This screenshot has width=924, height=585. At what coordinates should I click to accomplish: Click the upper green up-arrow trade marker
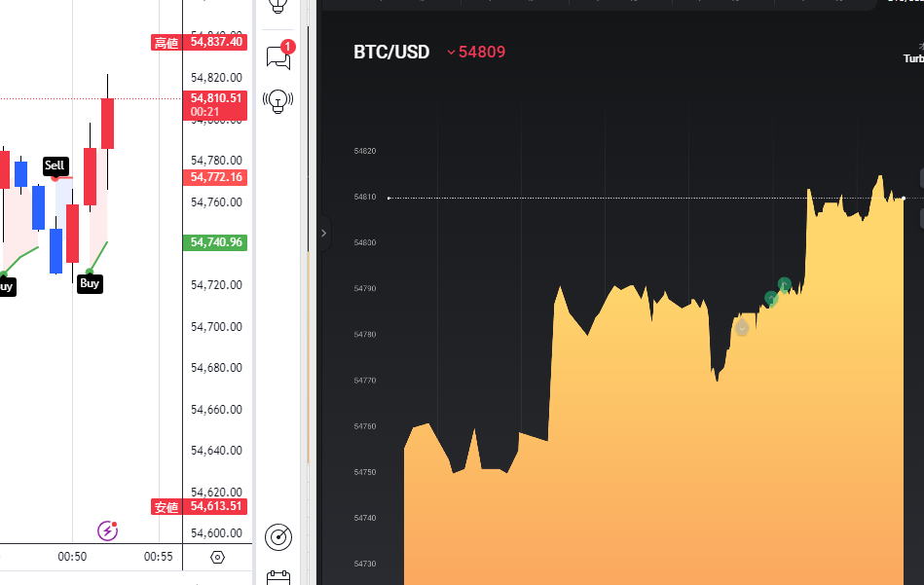click(x=784, y=285)
